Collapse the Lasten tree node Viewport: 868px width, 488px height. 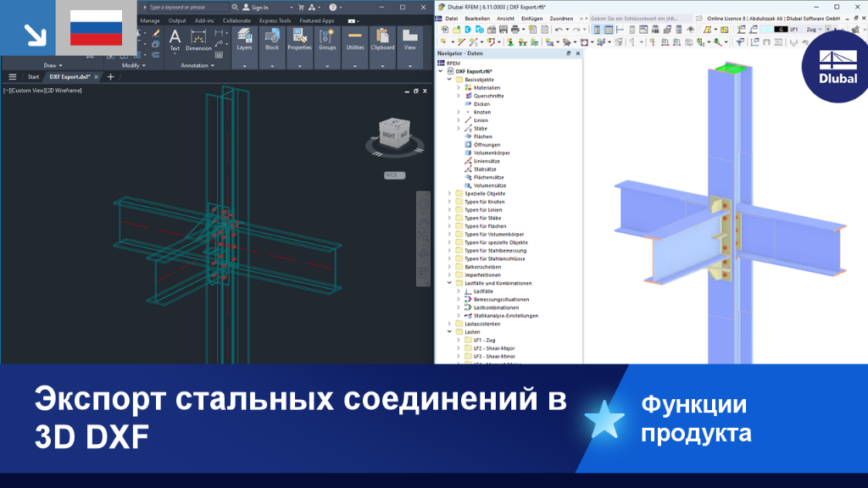tap(449, 332)
